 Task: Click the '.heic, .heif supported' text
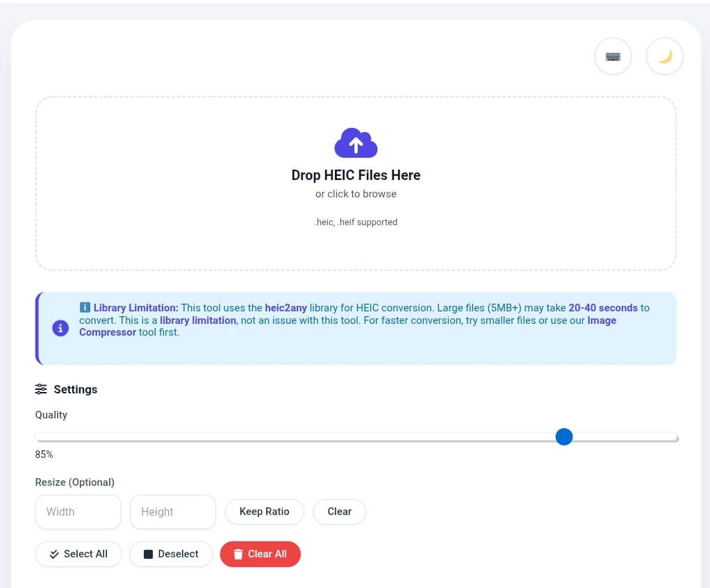356,222
